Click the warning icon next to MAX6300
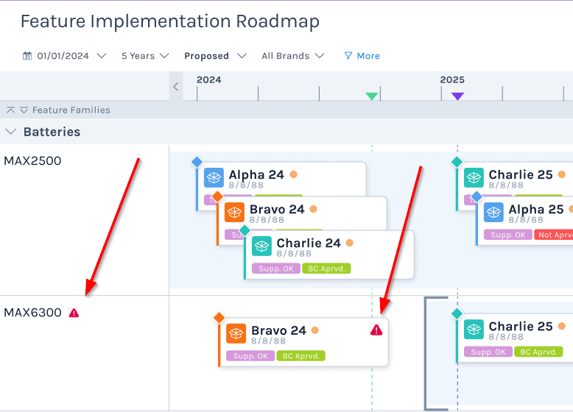The width and height of the screenshot is (573, 412). 74,313
